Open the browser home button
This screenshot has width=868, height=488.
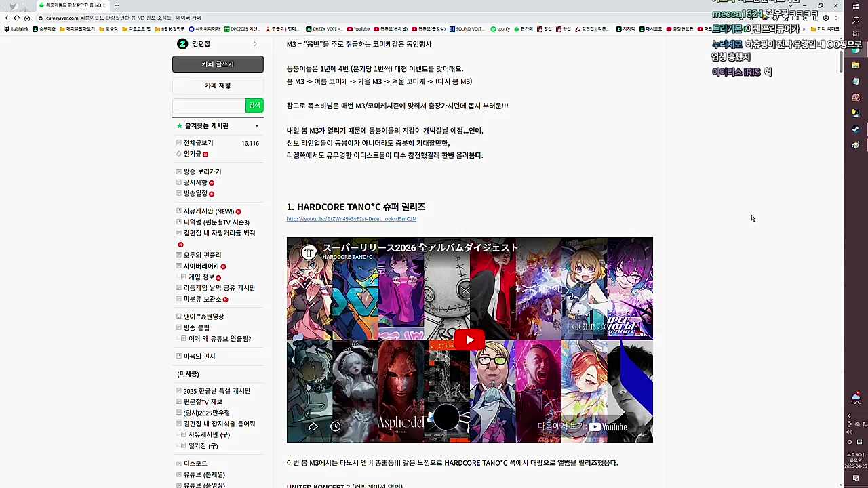point(27,18)
